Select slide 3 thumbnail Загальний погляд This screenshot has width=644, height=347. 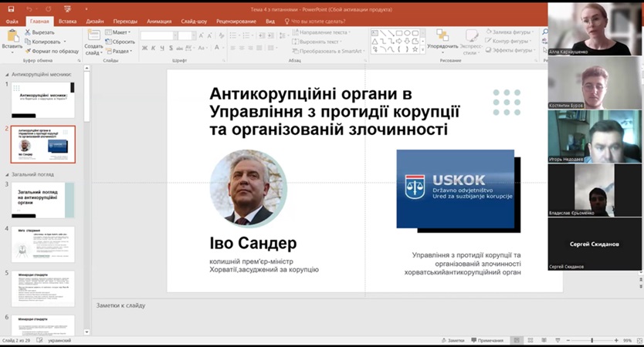pos(42,200)
